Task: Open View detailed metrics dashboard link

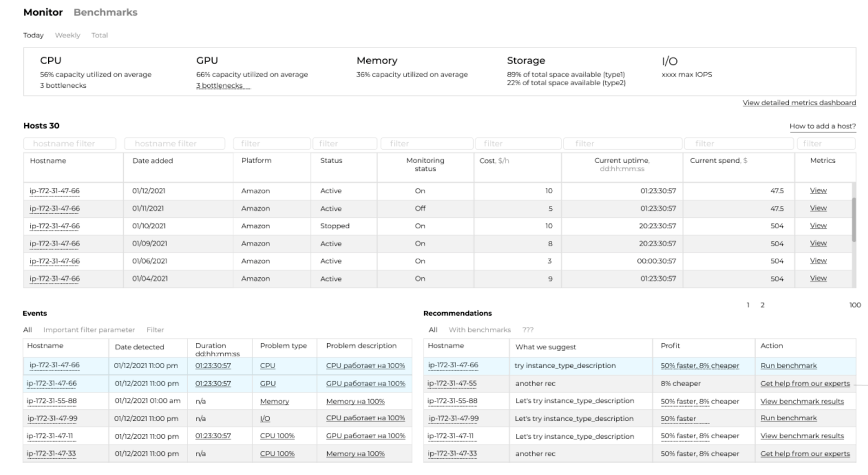Action: coord(799,103)
